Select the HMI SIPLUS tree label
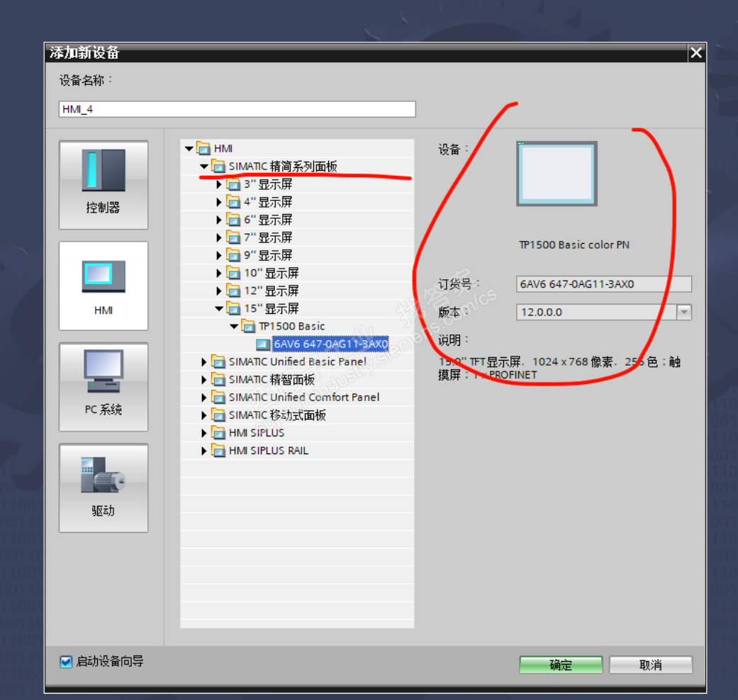 (257, 433)
